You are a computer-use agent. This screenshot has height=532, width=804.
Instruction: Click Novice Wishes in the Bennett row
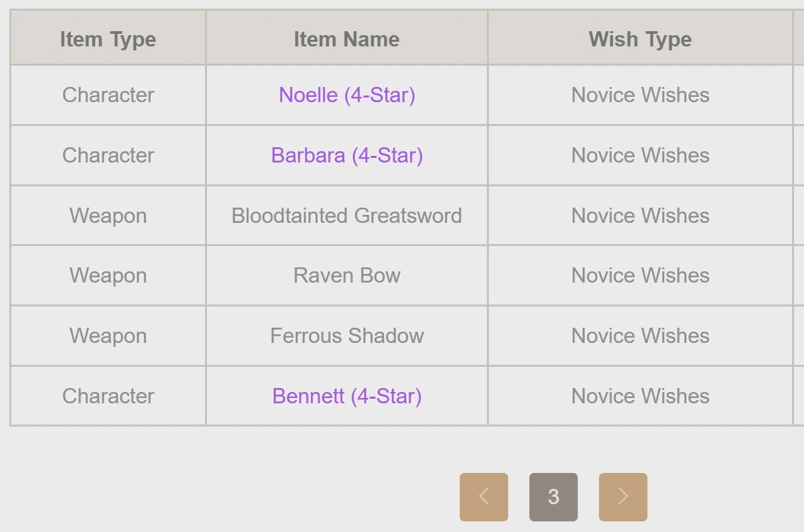pyautogui.click(x=639, y=395)
